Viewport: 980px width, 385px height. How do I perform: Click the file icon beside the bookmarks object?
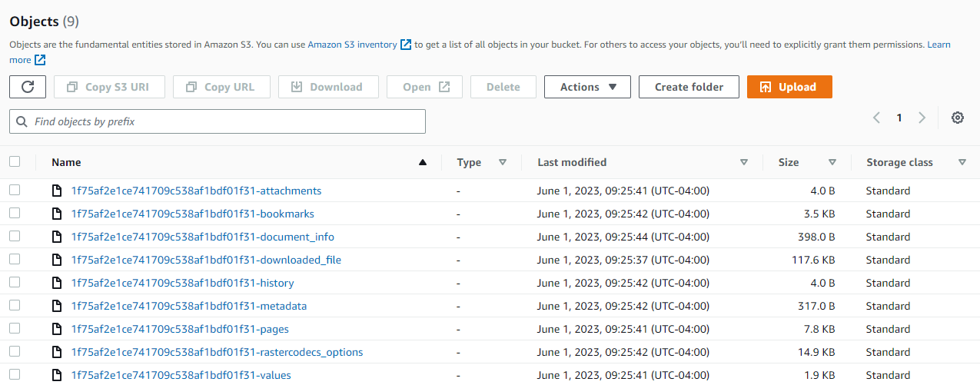pos(56,214)
